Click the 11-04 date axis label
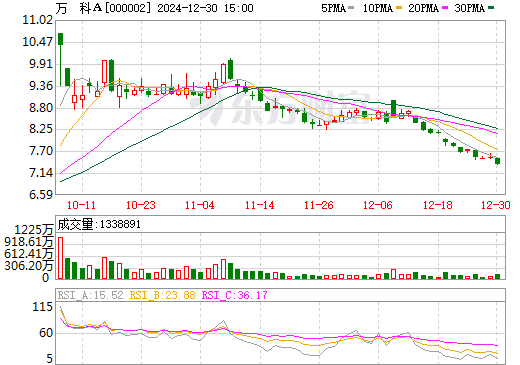 200,205
